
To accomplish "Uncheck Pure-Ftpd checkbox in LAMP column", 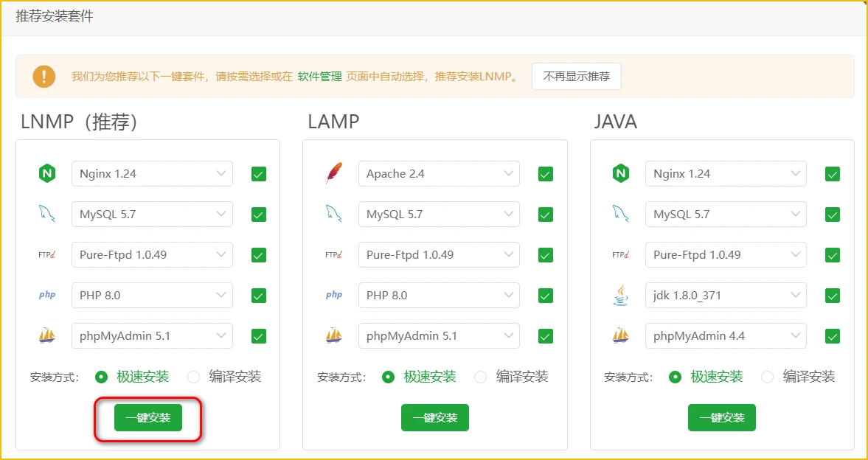I will pyautogui.click(x=546, y=254).
